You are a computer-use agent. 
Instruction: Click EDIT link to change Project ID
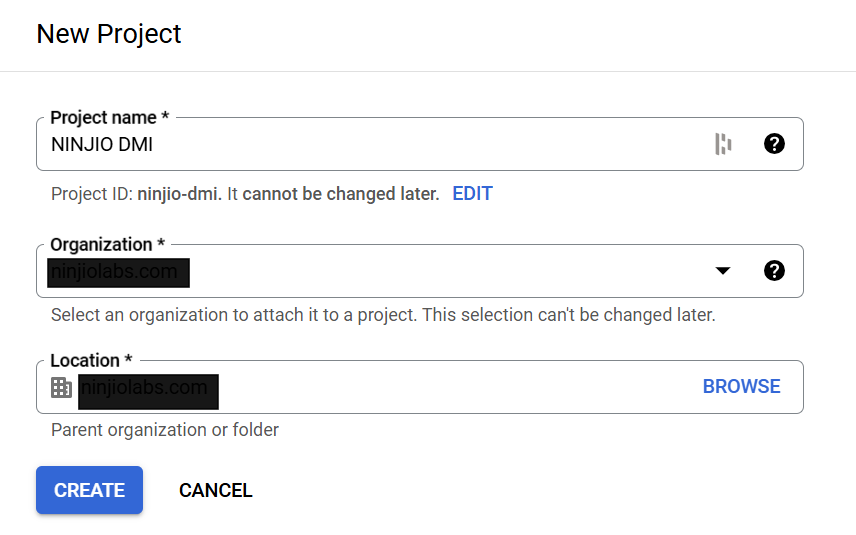tap(472, 194)
